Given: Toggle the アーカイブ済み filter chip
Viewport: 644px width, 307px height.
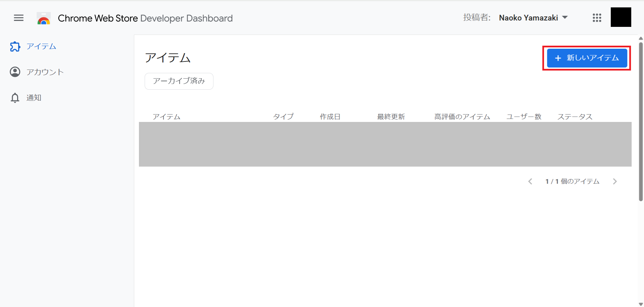Looking at the screenshot, I should (179, 81).
